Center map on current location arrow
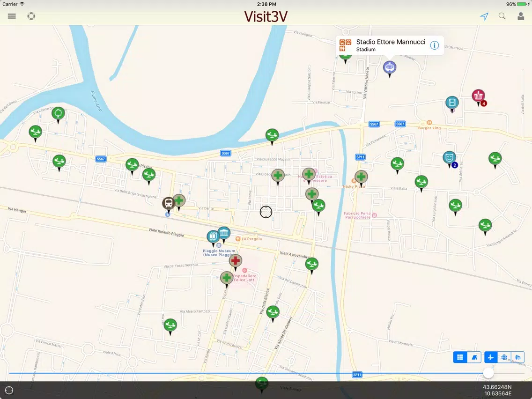Image resolution: width=532 pixels, height=399 pixels. click(484, 16)
